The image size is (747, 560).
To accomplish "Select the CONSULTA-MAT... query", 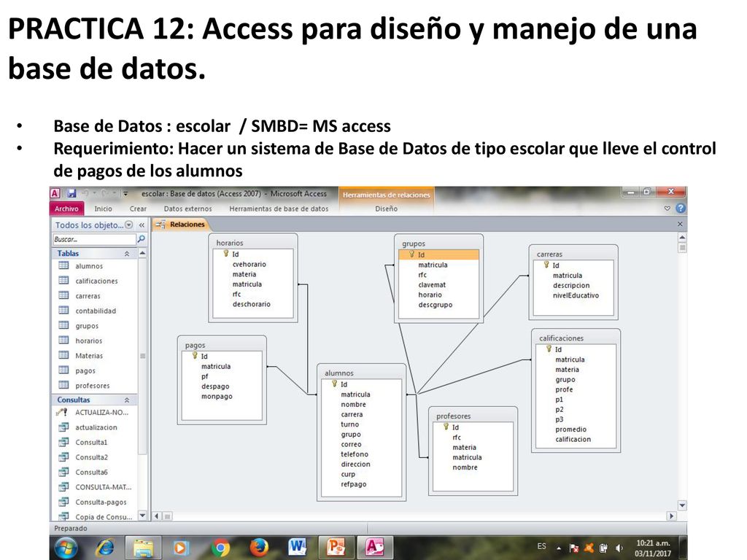I will pos(103,487).
